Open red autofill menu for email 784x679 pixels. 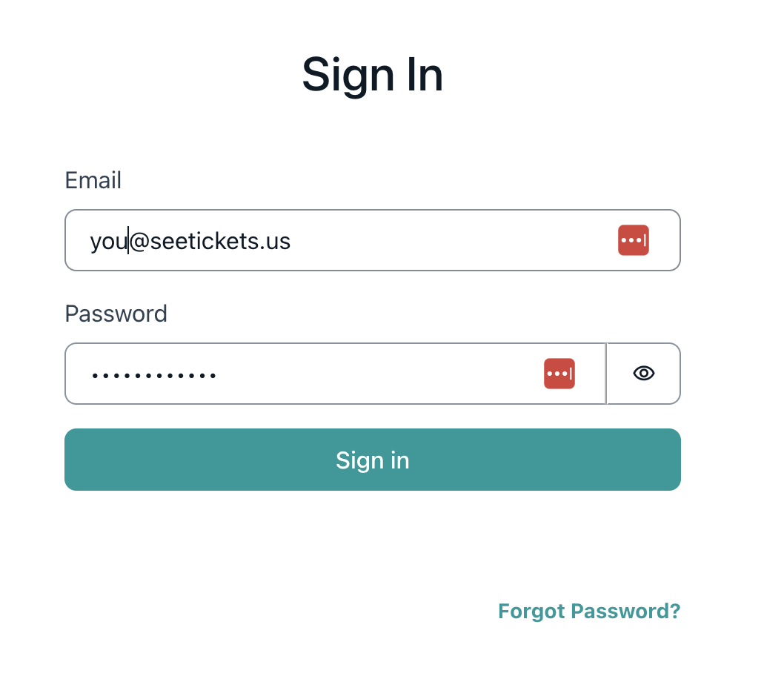tap(633, 240)
